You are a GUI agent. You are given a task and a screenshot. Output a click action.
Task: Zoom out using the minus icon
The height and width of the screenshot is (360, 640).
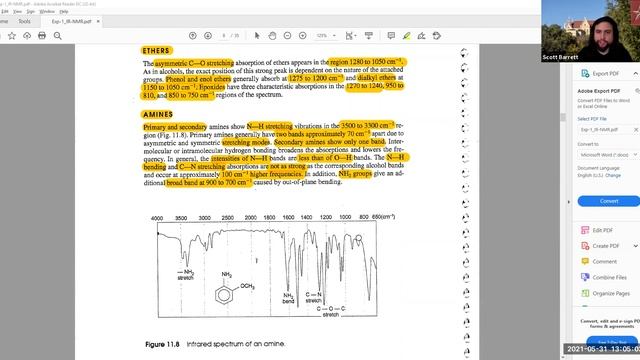pyautogui.click(x=287, y=36)
